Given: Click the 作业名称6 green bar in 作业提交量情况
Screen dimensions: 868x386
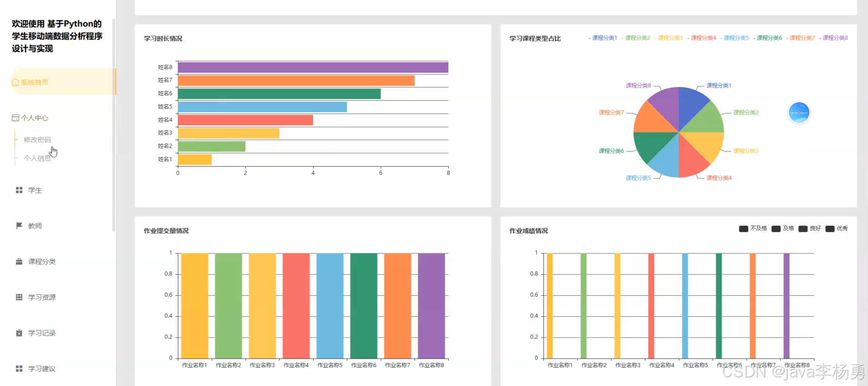Looking at the screenshot, I should [364, 306].
